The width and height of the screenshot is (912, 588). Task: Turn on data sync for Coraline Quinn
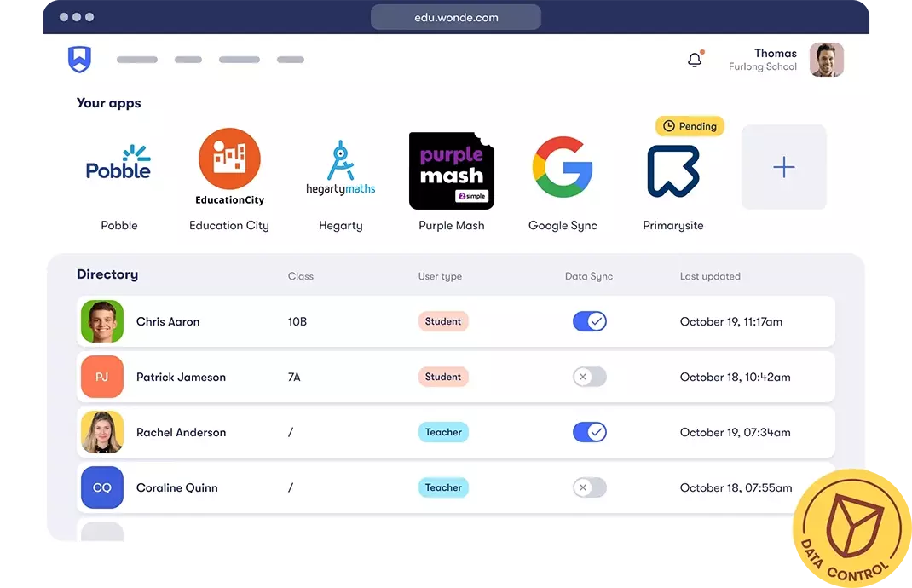[x=590, y=487]
